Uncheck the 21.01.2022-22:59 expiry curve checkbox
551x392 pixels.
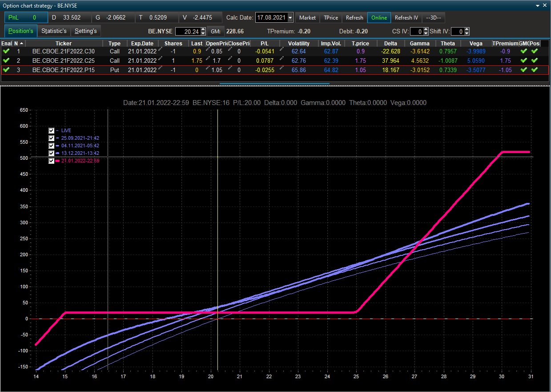click(x=52, y=161)
